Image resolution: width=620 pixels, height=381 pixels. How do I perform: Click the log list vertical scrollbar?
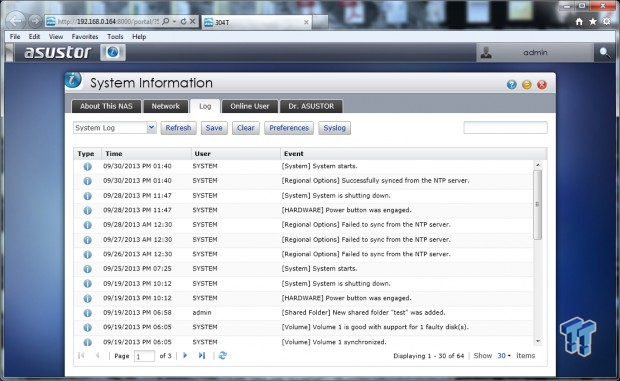tap(537, 253)
